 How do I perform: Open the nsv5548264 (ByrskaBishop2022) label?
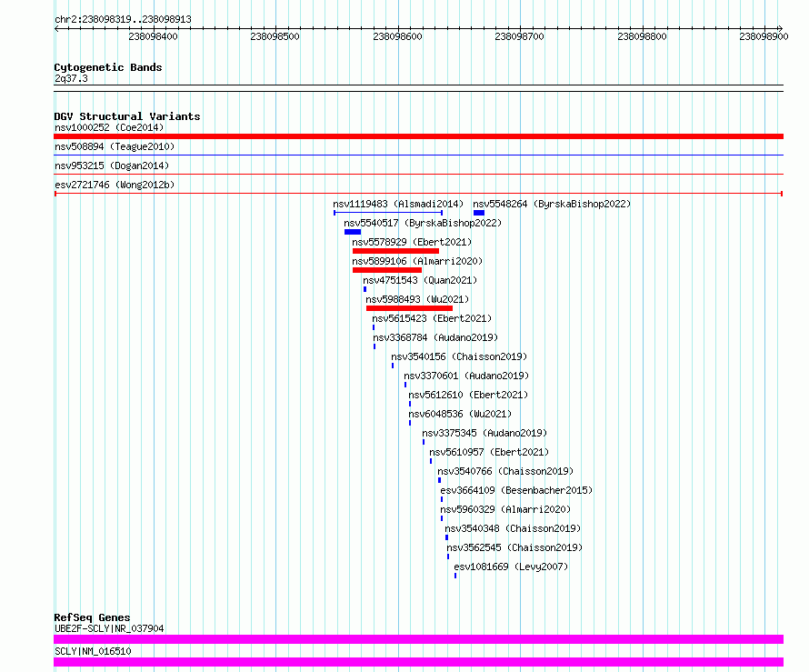coord(552,204)
